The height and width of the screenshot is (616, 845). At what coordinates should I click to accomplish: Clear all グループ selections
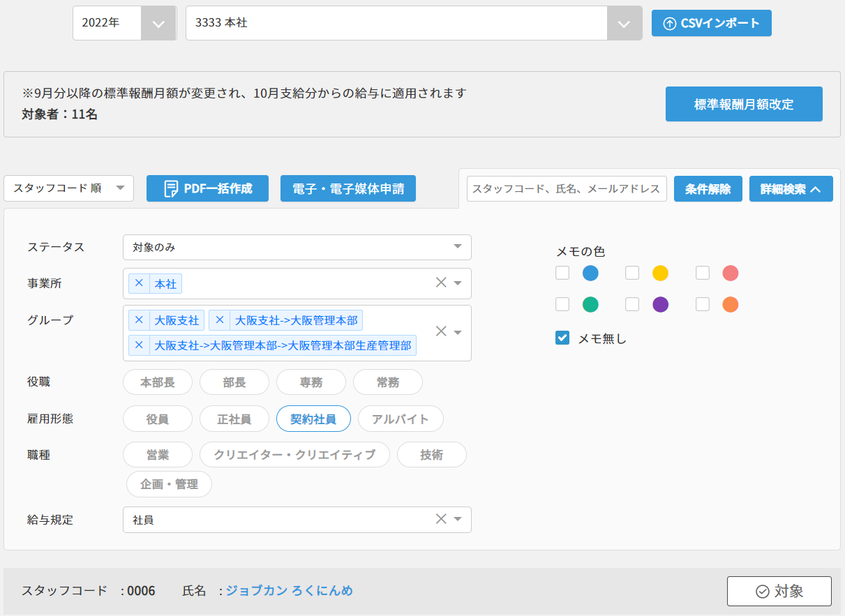point(441,331)
